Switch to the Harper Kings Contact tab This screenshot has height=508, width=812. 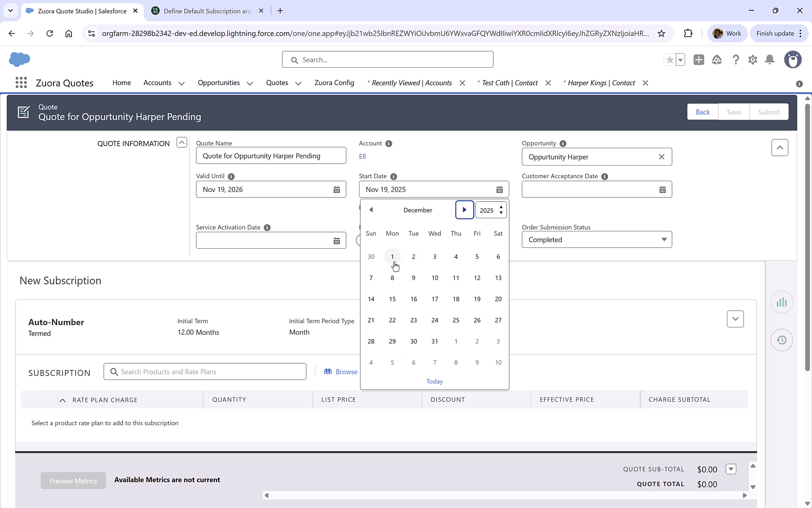[601, 83]
